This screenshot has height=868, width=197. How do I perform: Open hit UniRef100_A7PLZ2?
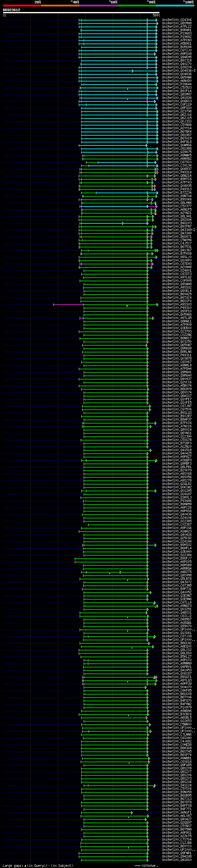pyautogui.click(x=177, y=26)
